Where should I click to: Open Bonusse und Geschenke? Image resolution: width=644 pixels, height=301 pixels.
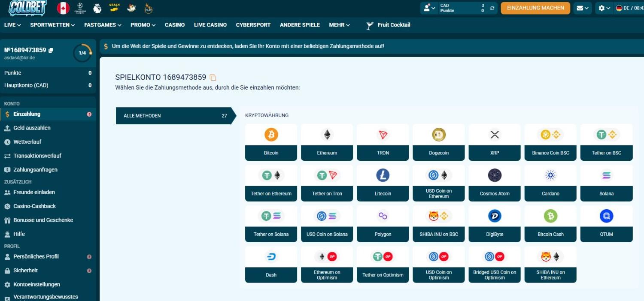[x=48, y=220]
